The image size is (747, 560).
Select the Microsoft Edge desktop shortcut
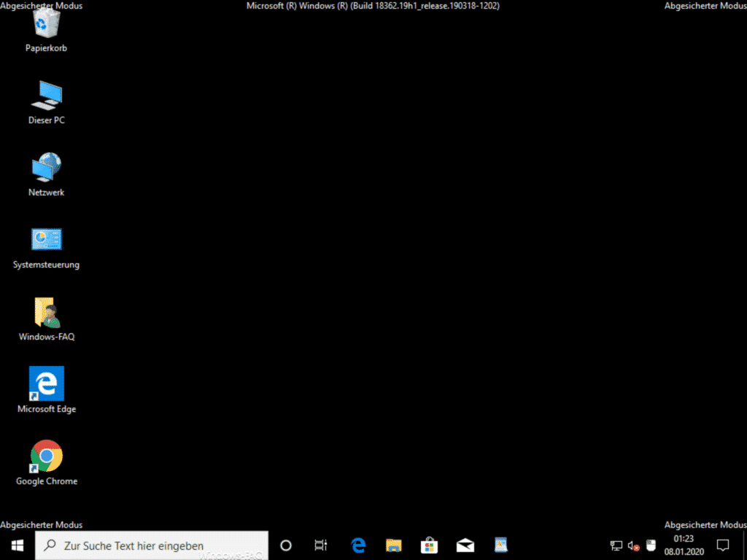click(x=46, y=391)
